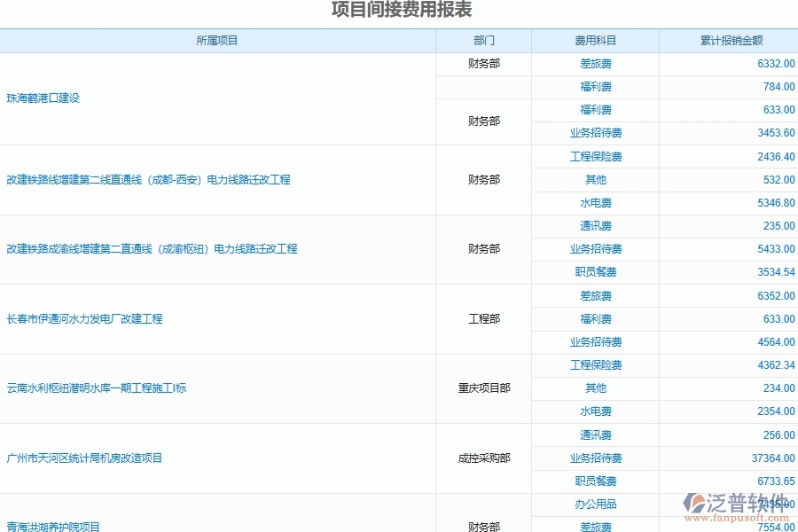Select the 费用科目 column header
Image resolution: width=798 pixels, height=532 pixels.
[595, 40]
